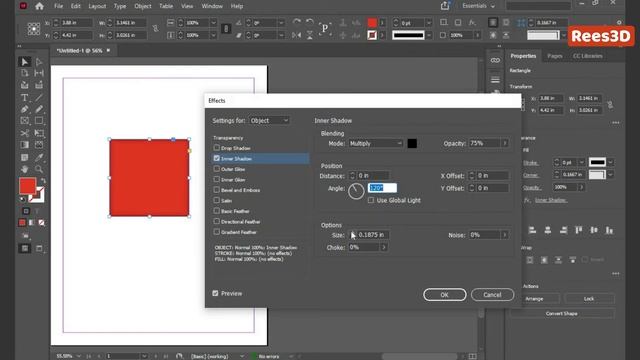The image size is (640, 360).
Task: Click the Inner Shadow link in Properties
Action: coord(551,200)
